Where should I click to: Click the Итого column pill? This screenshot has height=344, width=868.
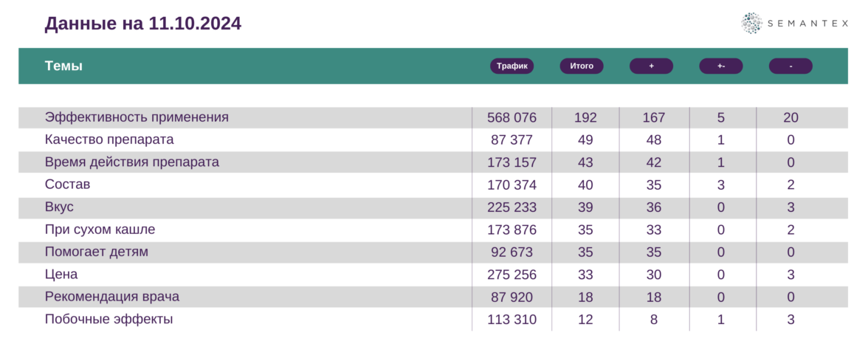click(x=582, y=66)
